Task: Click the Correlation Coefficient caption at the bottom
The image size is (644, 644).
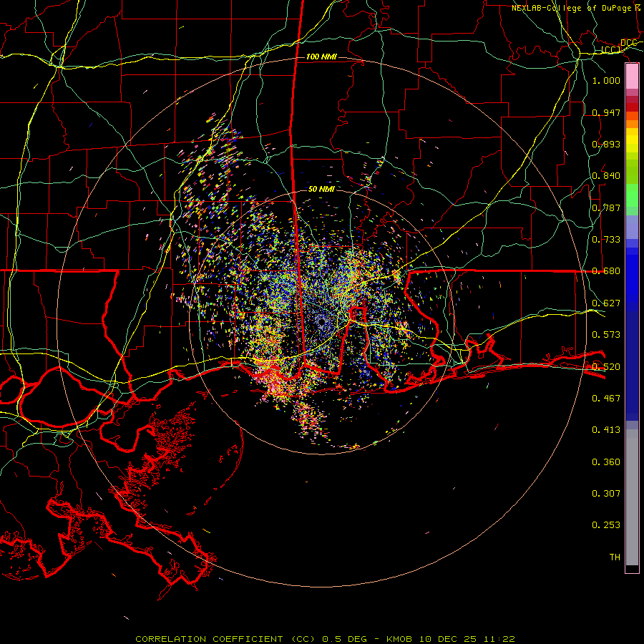Action: (325, 639)
